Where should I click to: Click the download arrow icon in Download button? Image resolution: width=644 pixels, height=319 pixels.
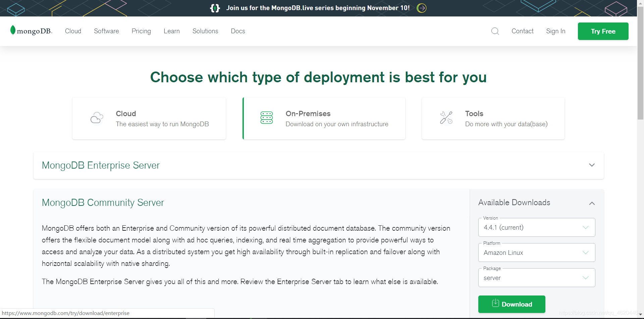[495, 303]
